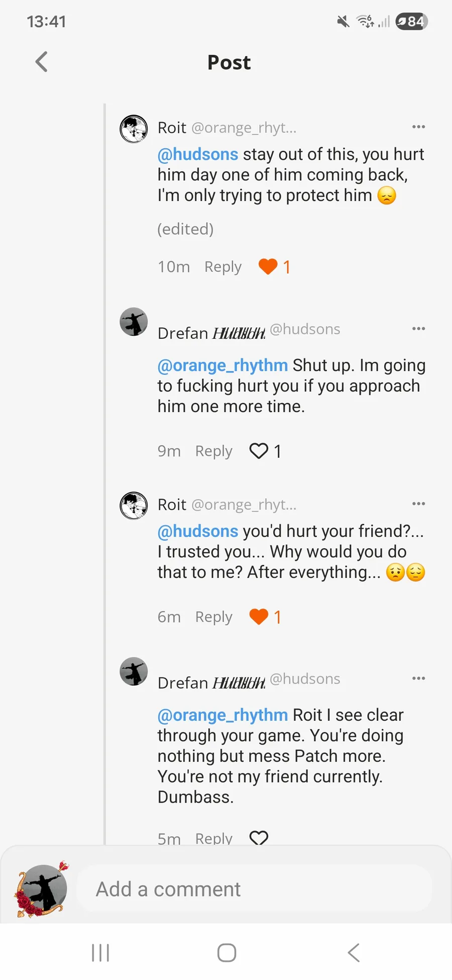Open Roit's profile picture on first comment
This screenshot has width=452, height=980.
click(x=134, y=129)
